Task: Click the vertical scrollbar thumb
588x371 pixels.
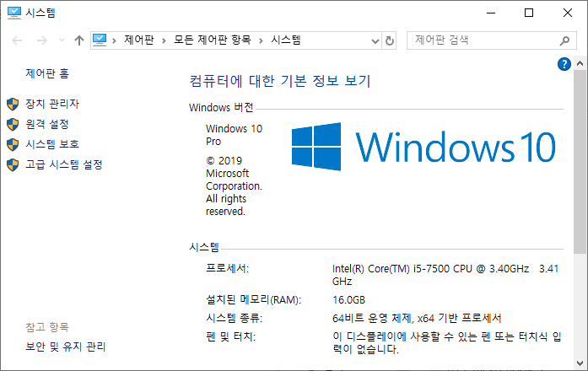Action: pos(580,162)
